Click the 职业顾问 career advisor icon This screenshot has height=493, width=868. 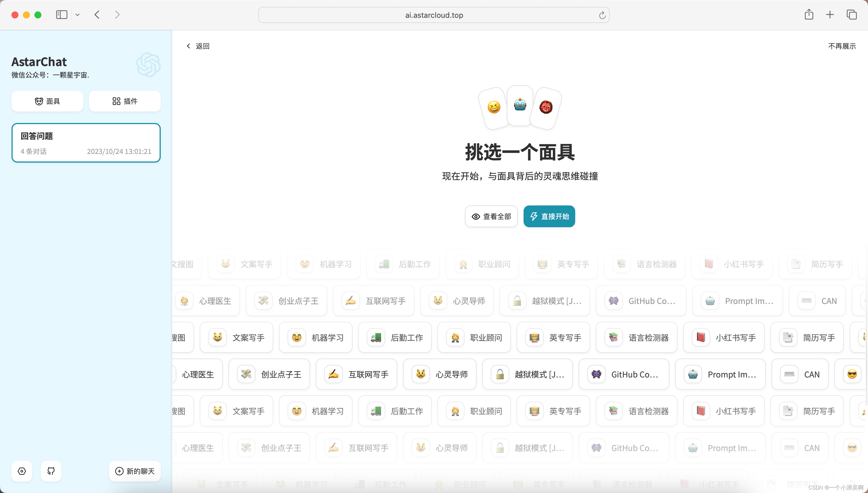point(455,337)
